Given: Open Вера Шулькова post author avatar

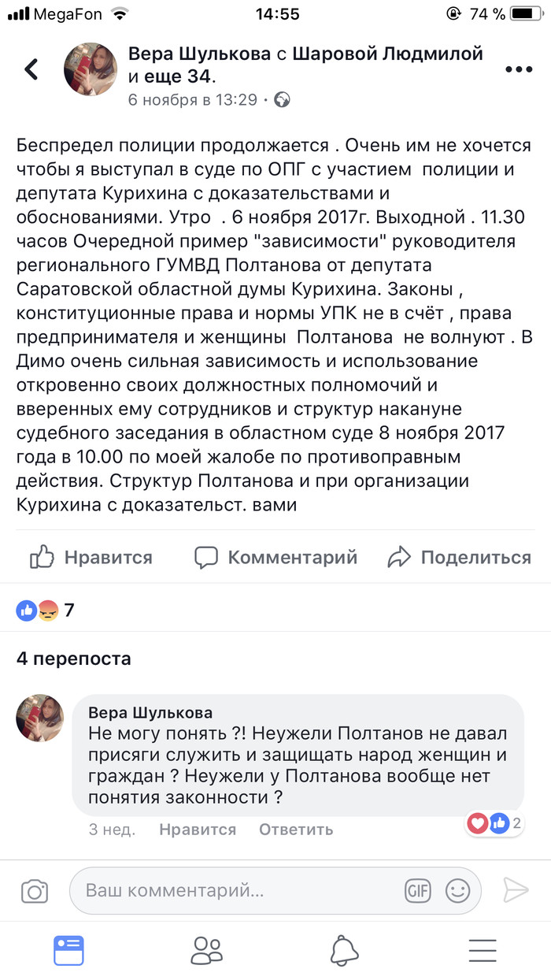Looking at the screenshot, I should 91,69.
